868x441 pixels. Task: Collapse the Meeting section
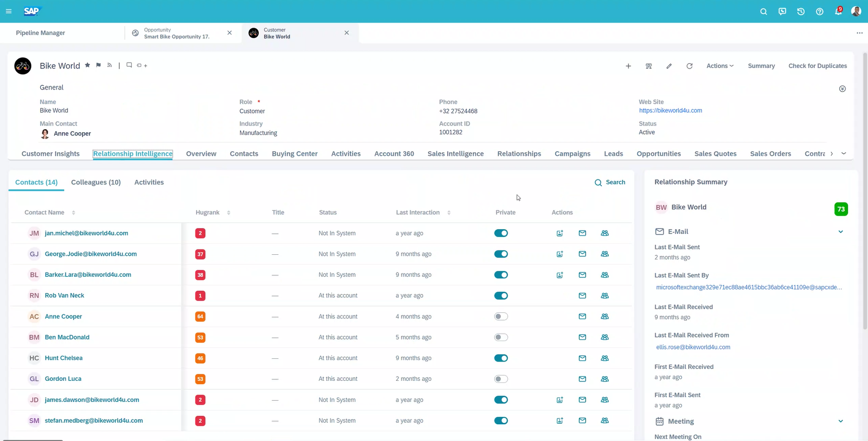click(x=841, y=421)
